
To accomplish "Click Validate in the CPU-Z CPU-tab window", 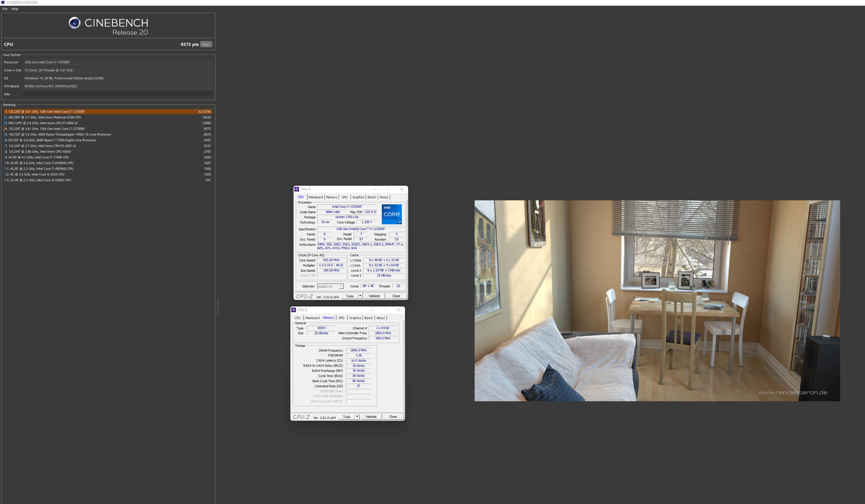I will (374, 296).
